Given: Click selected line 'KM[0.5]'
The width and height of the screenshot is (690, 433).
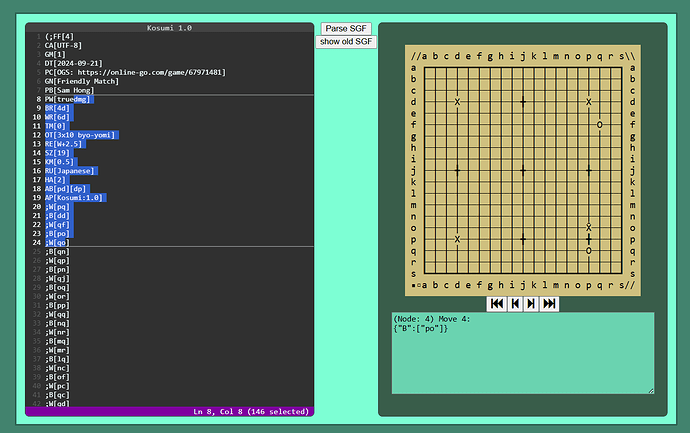Looking at the screenshot, I should point(59,162).
